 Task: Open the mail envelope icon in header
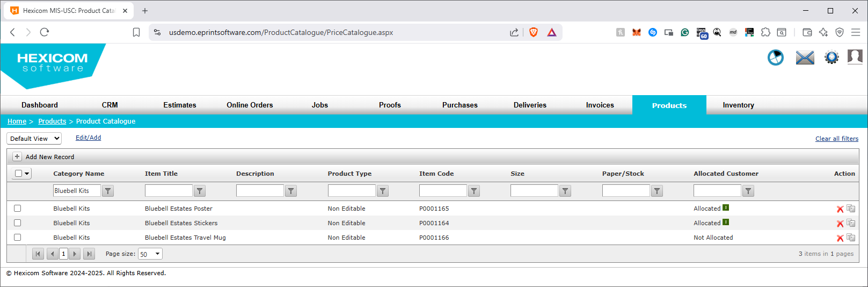tap(805, 58)
